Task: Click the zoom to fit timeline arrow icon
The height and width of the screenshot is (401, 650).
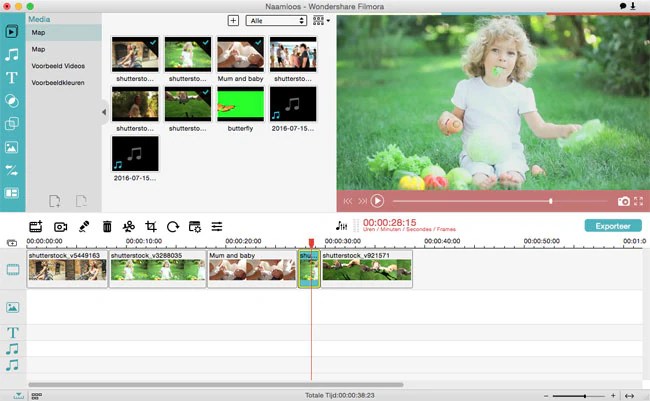Action: [629, 396]
